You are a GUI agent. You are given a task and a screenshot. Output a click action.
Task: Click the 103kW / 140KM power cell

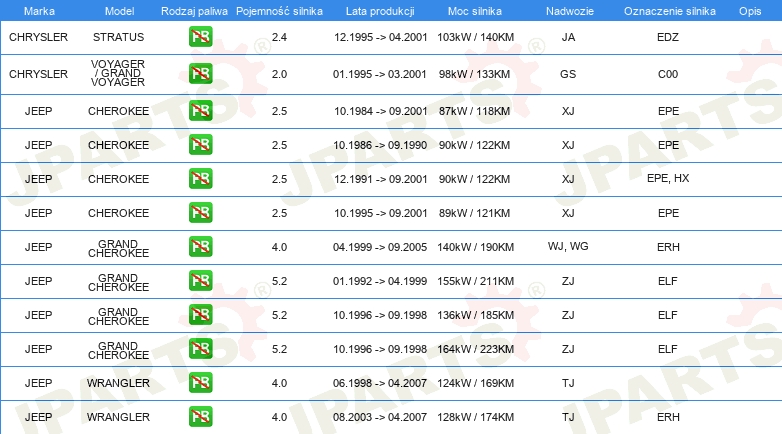pyautogui.click(x=475, y=37)
